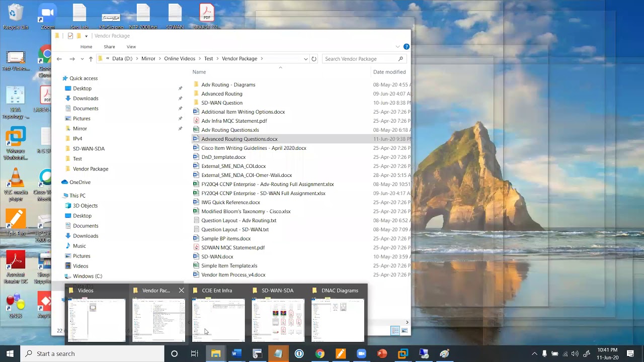The width and height of the screenshot is (644, 362).
Task: Open Recycle Bin desktop icon
Action: [x=16, y=17]
